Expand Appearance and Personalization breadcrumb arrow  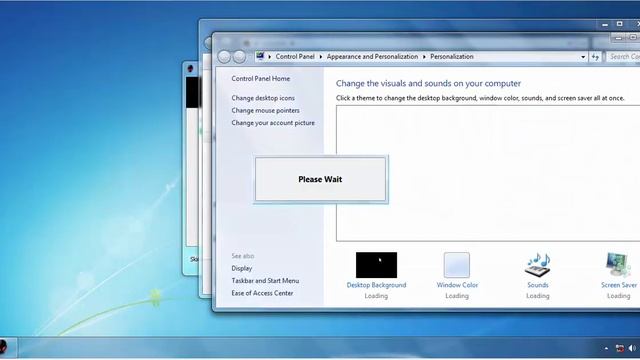[424, 57]
